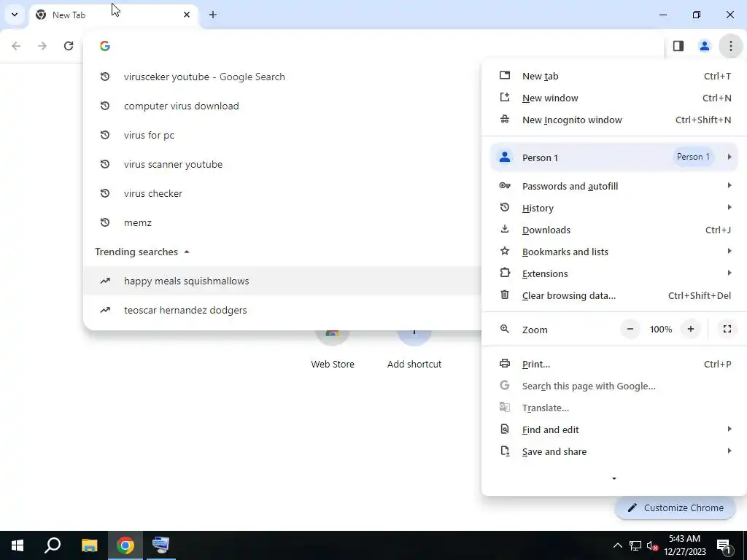Click the key icon beside Passwords and autofill
The width and height of the screenshot is (747, 560).
click(x=505, y=185)
